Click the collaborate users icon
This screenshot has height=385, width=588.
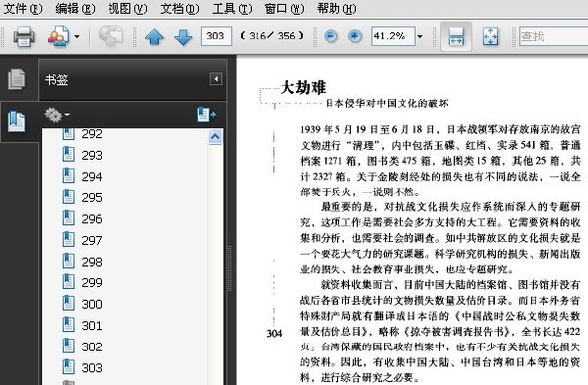(x=59, y=36)
